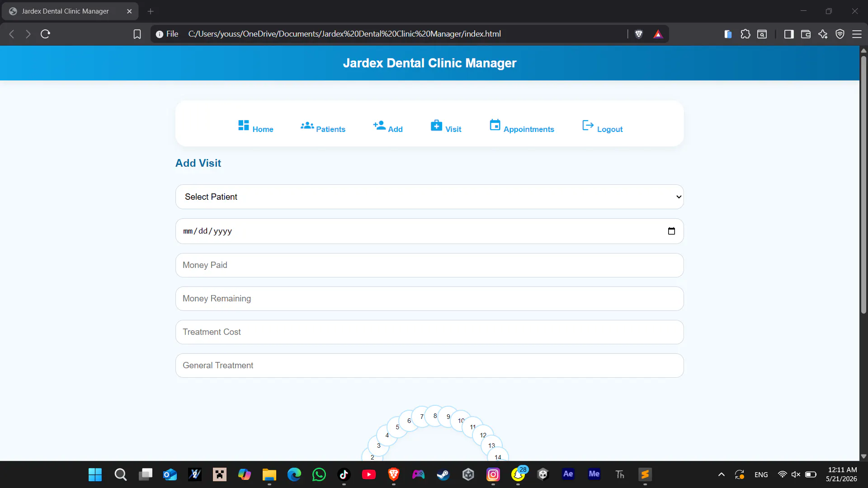The image size is (868, 488).
Task: Open YouTube from the taskbar
Action: tap(369, 474)
